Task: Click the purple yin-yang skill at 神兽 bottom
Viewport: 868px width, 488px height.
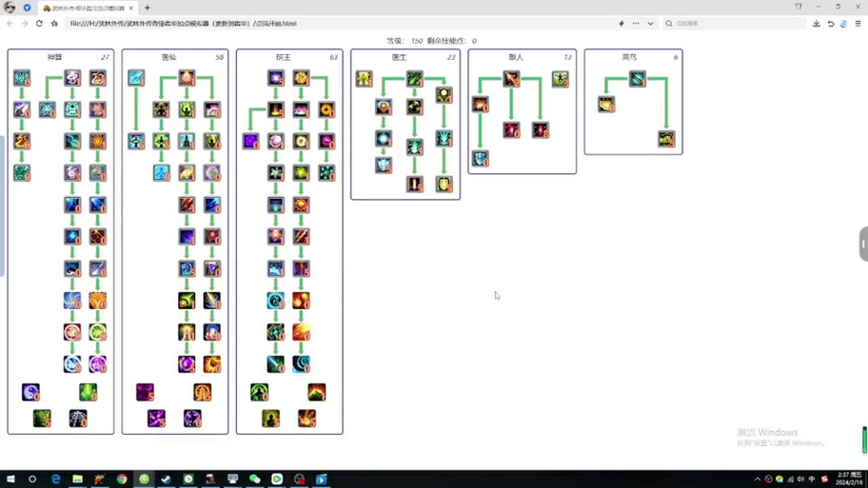Action: tap(30, 392)
